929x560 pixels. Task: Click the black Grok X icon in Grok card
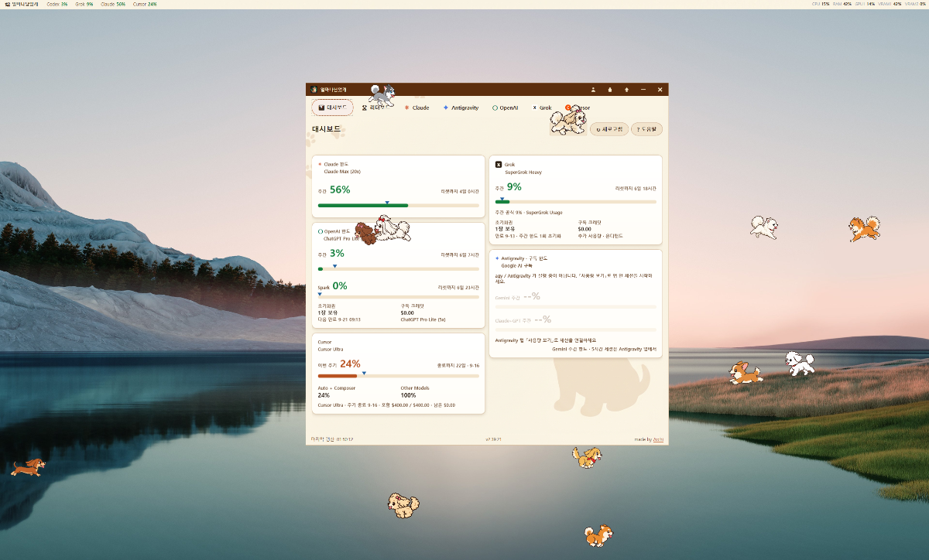(499, 165)
